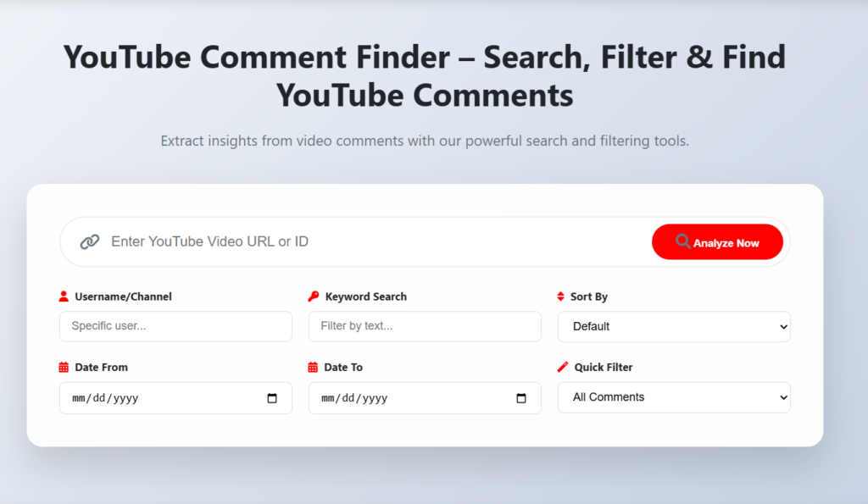The image size is (868, 504).
Task: Click the YouTube Comment Finder heading
Action: (425, 75)
